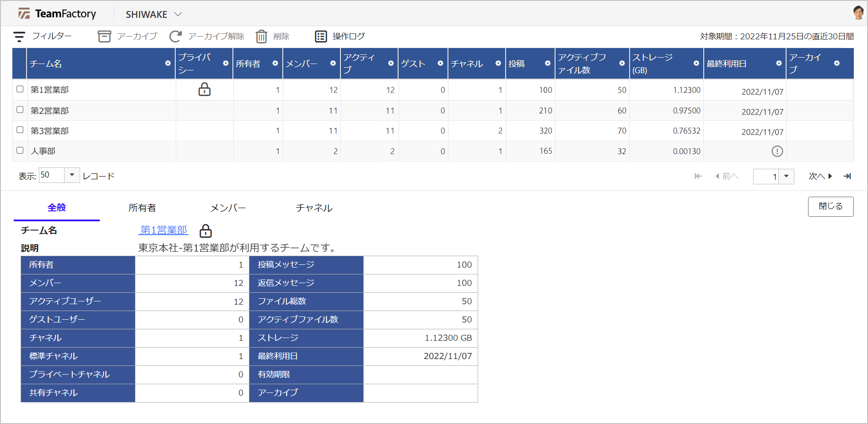Screen dimensions: 868x424
Task: Click the プライベートチャネル detail label
Action: coord(70,375)
